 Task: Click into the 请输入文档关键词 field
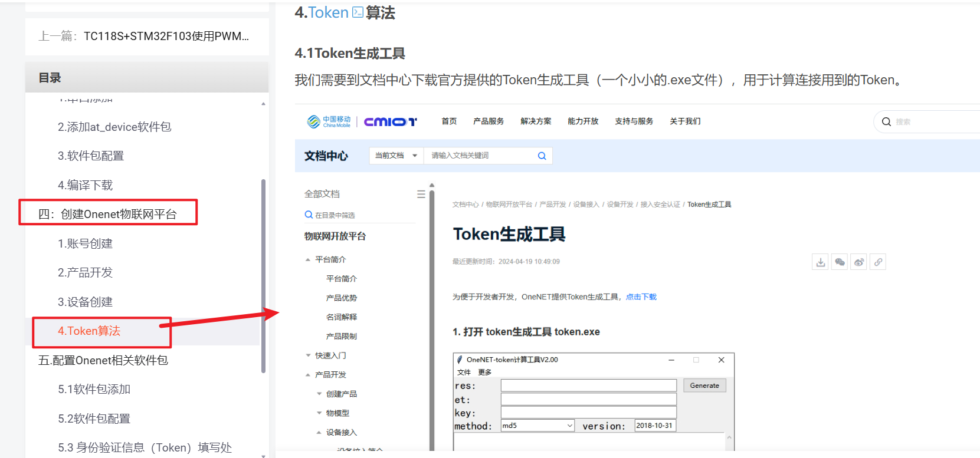coord(478,156)
